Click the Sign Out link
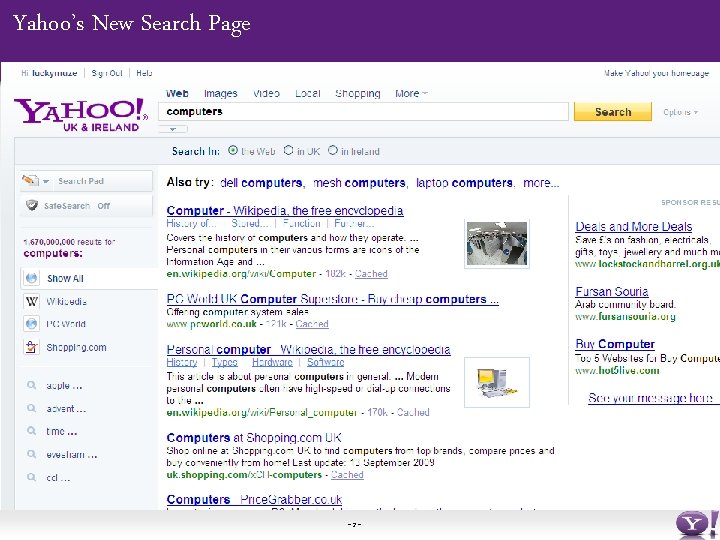 [x=107, y=73]
